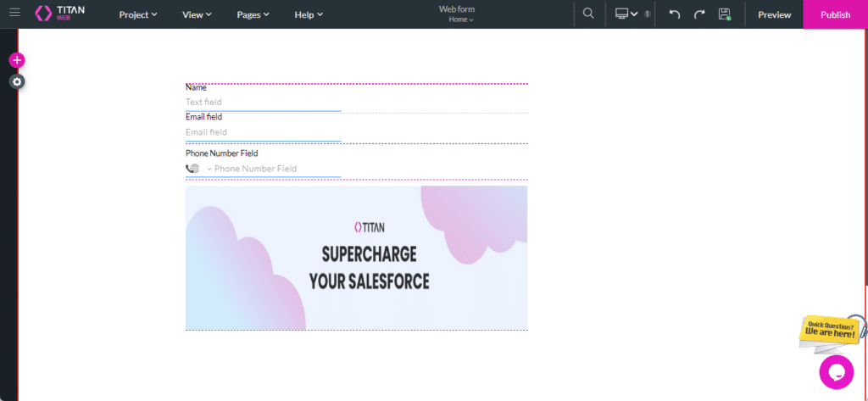Open the Pages menu
Screen dimensions: 868x401
253,14
